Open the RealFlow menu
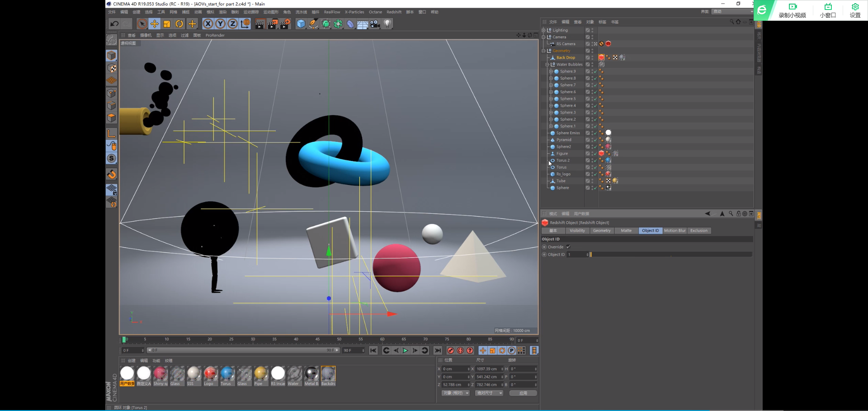The height and width of the screenshot is (411, 868). (332, 12)
